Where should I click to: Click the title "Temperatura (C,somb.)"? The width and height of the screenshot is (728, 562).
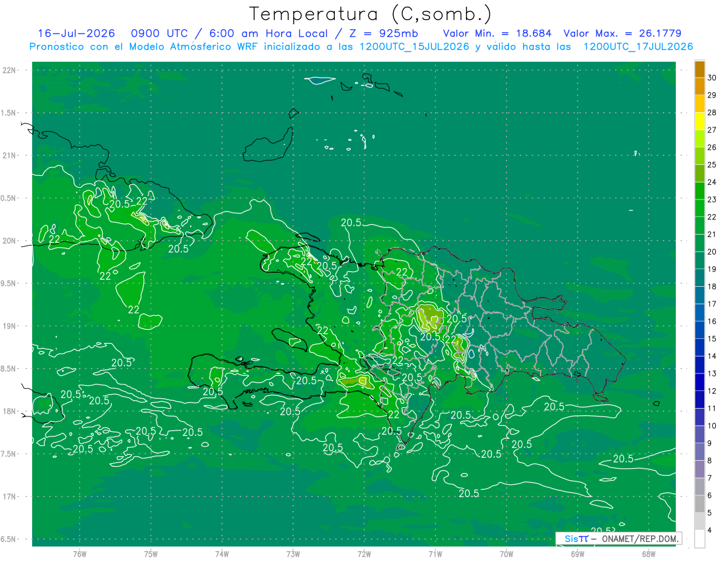pos(370,14)
